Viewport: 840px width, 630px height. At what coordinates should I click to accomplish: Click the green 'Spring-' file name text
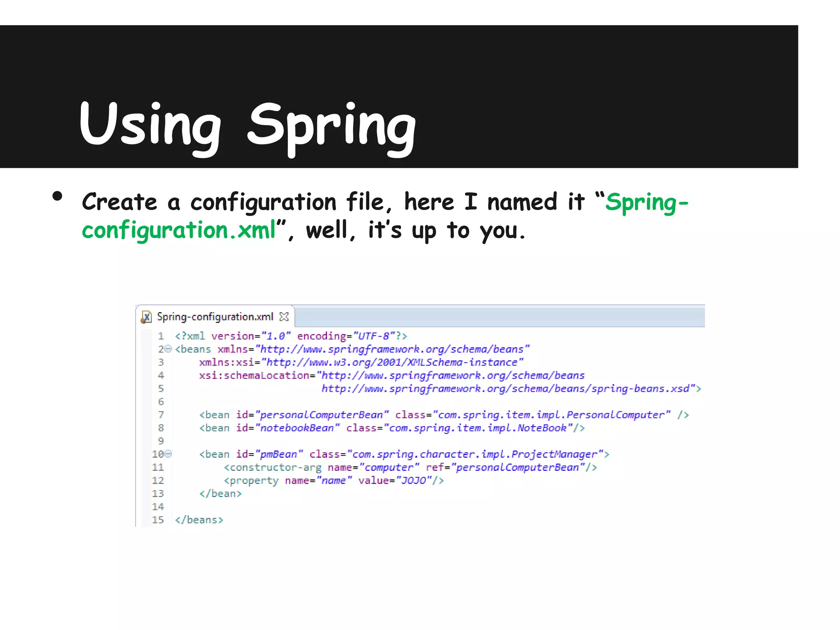[x=647, y=203]
